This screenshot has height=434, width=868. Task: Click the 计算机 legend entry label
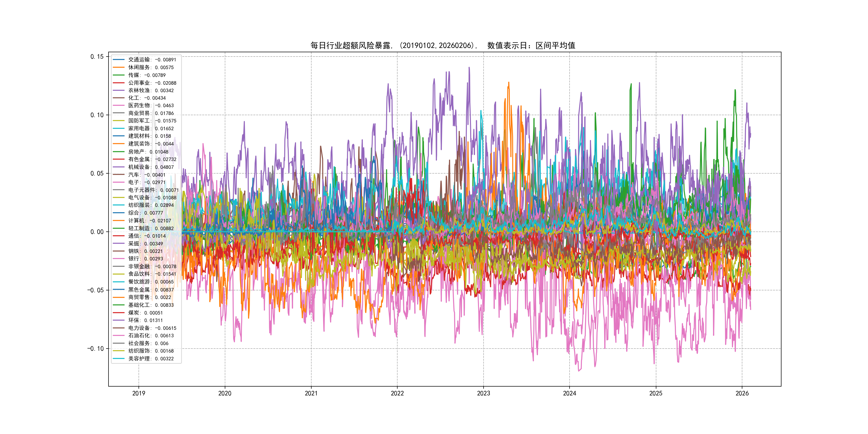click(x=149, y=220)
